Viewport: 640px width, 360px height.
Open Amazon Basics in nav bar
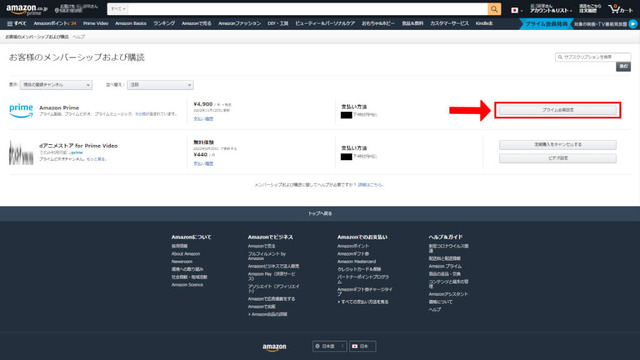(x=131, y=24)
